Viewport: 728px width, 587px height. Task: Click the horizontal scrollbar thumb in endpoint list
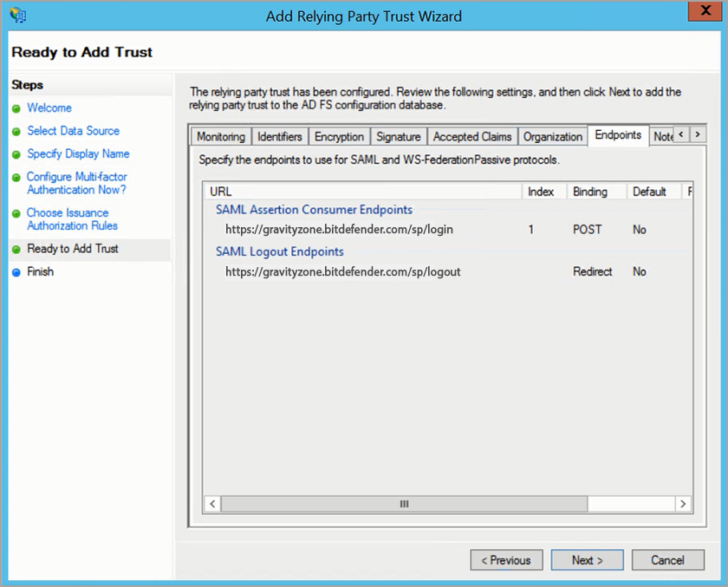[404, 504]
